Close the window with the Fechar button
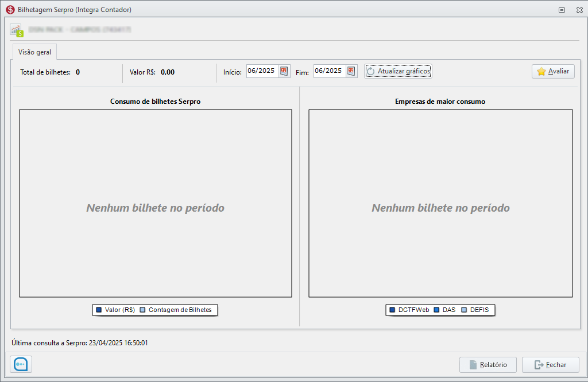Image resolution: width=588 pixels, height=382 pixels. [x=551, y=365]
